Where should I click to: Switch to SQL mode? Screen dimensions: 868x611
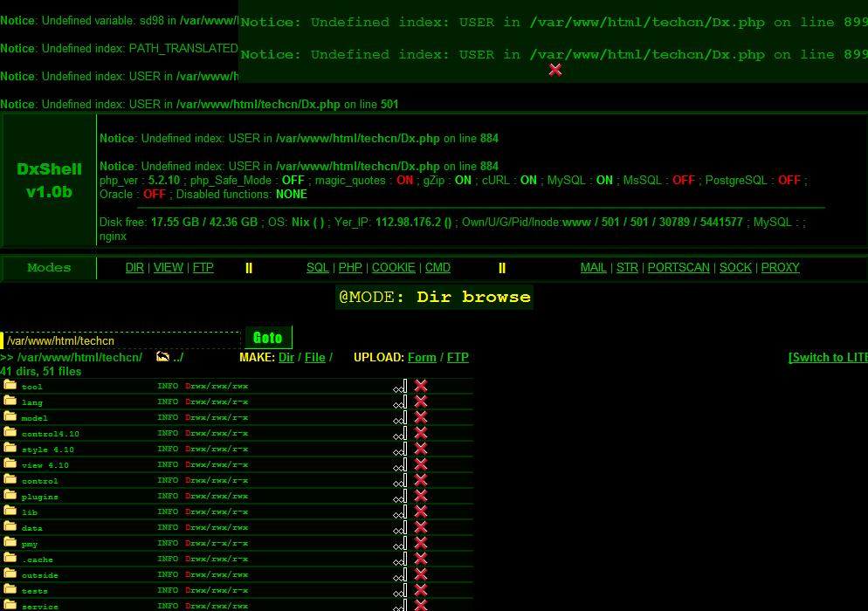click(318, 268)
